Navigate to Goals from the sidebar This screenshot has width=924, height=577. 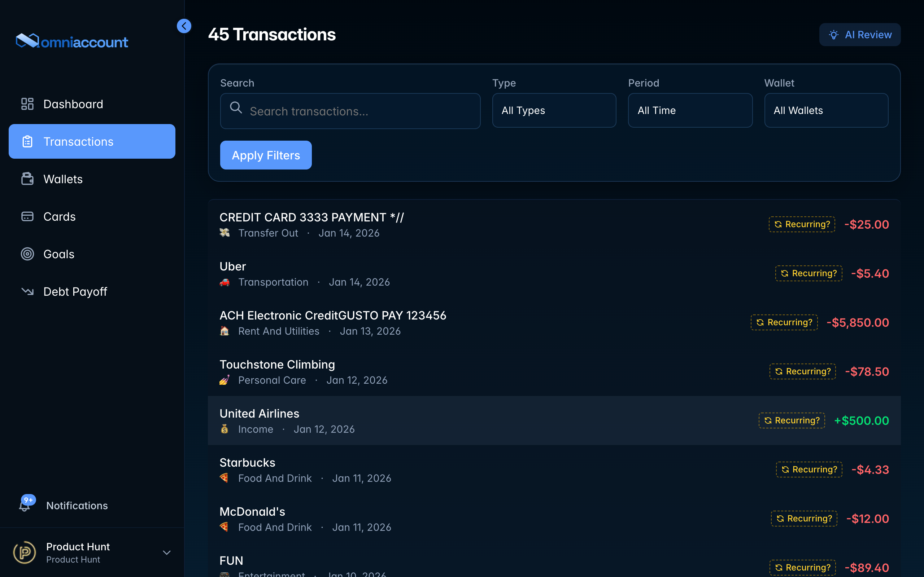click(x=59, y=254)
